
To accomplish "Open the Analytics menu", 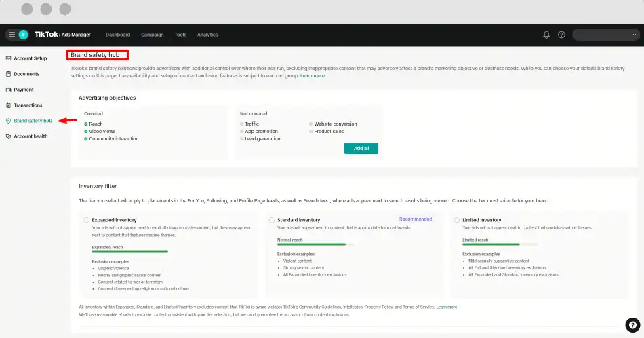I will [207, 35].
